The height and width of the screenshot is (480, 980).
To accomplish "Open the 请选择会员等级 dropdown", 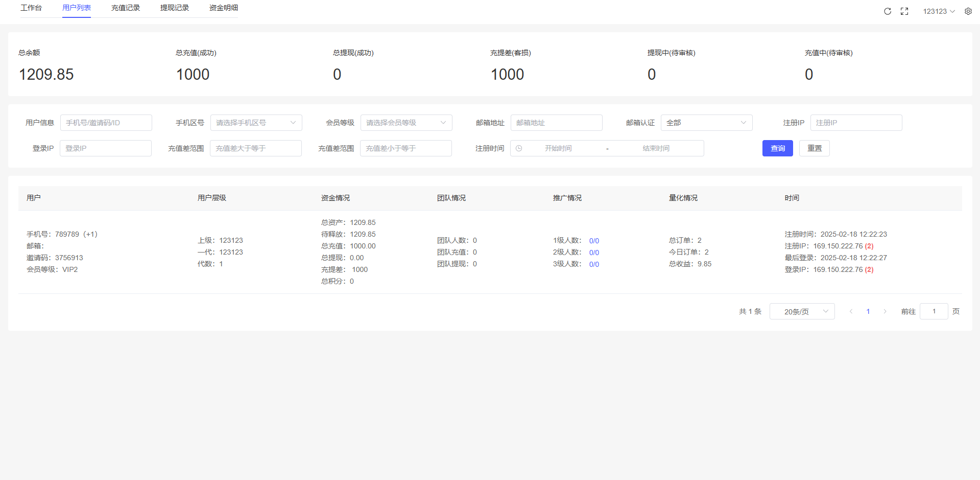I will coord(406,123).
